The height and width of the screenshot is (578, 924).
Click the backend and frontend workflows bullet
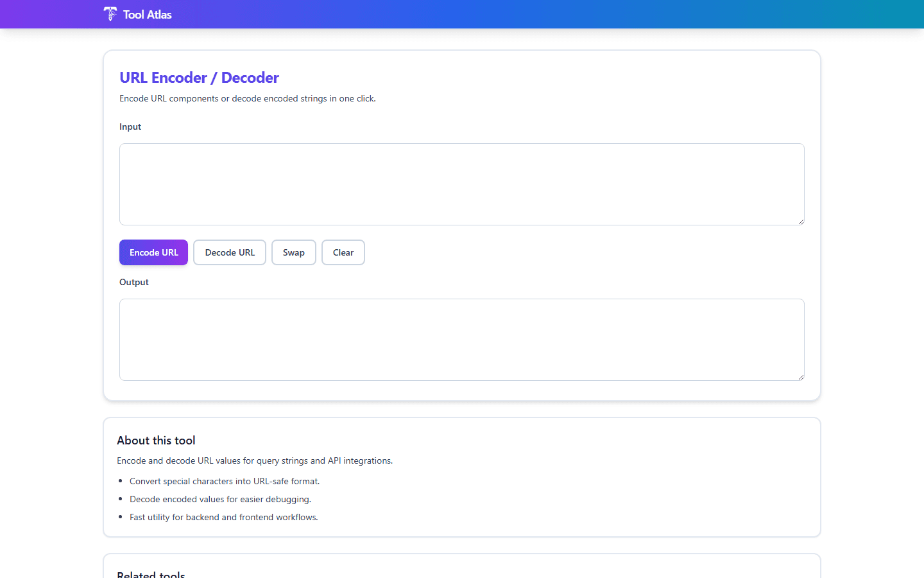(223, 517)
